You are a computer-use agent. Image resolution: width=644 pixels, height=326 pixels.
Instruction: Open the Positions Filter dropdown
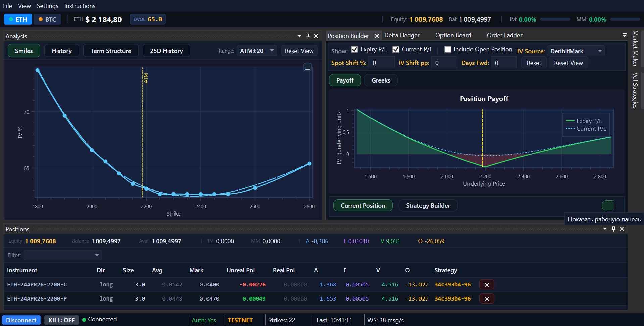click(x=63, y=255)
